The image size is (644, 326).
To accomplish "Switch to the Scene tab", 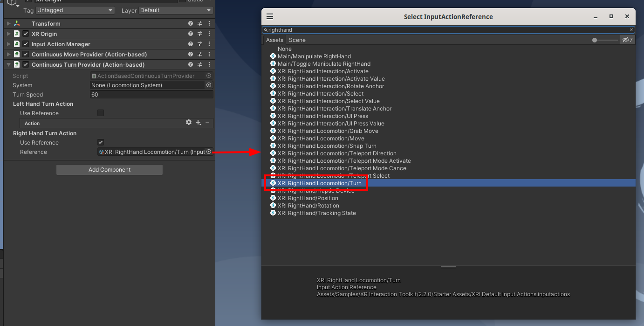I will click(x=297, y=40).
